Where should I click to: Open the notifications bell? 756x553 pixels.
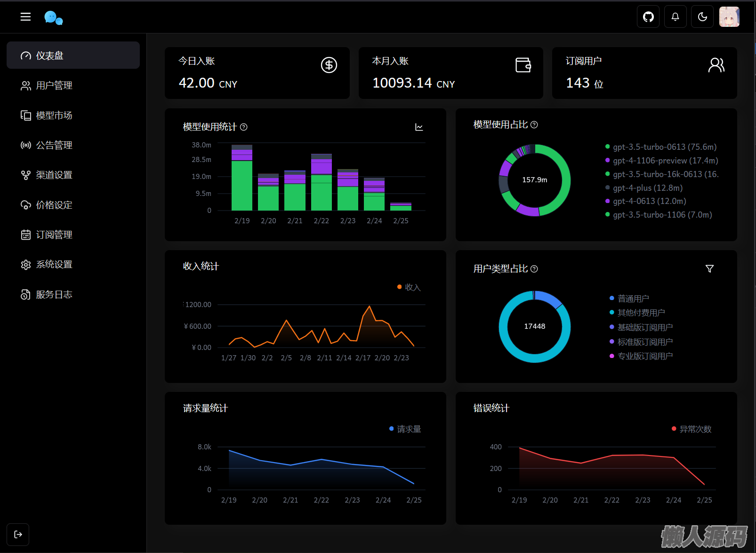pyautogui.click(x=675, y=17)
